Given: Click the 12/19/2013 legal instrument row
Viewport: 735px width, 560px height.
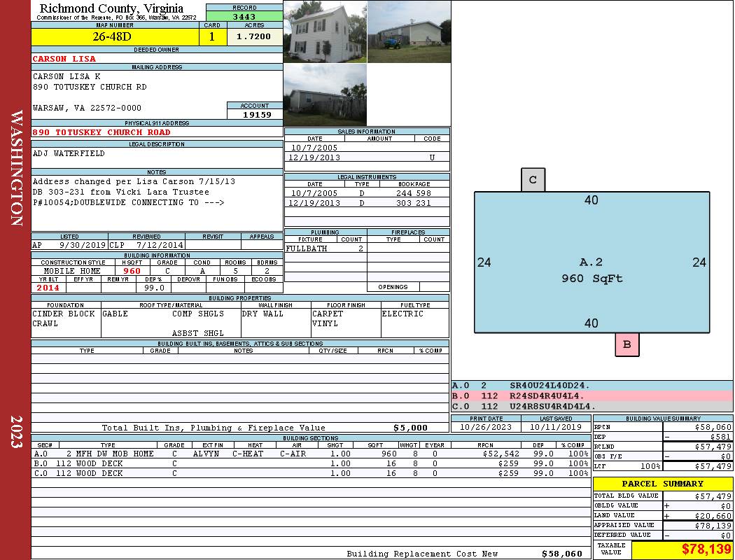Looking at the screenshot, I should pos(367,203).
